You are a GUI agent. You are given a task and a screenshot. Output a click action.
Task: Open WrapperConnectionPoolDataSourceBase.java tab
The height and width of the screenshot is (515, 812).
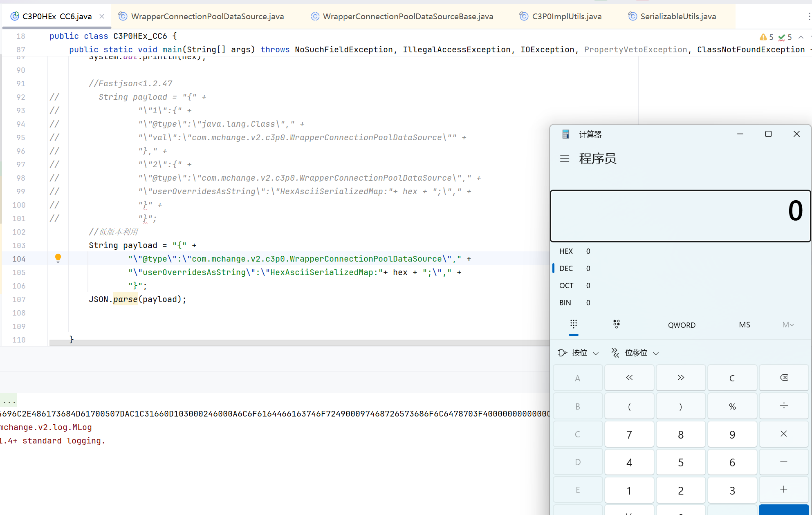pos(402,16)
